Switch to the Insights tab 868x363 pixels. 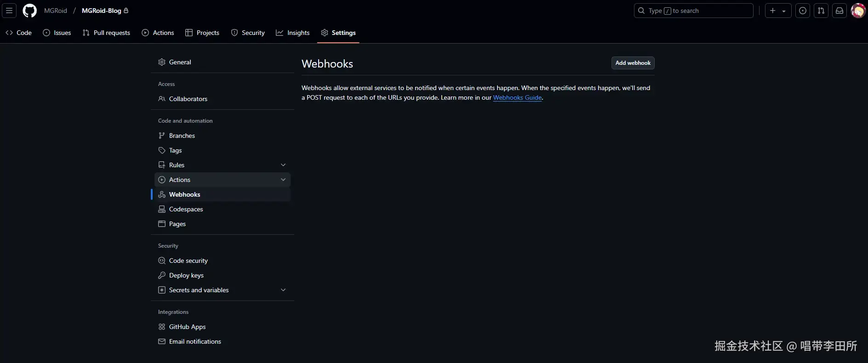tap(293, 33)
